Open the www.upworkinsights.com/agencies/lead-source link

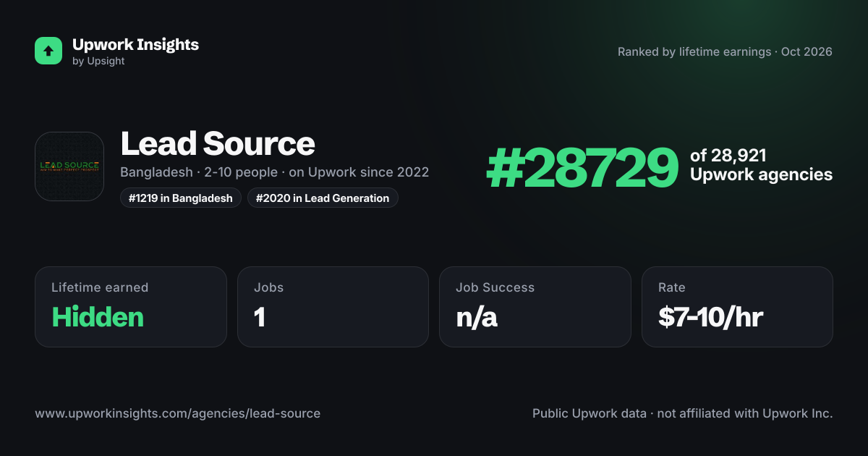(177, 413)
